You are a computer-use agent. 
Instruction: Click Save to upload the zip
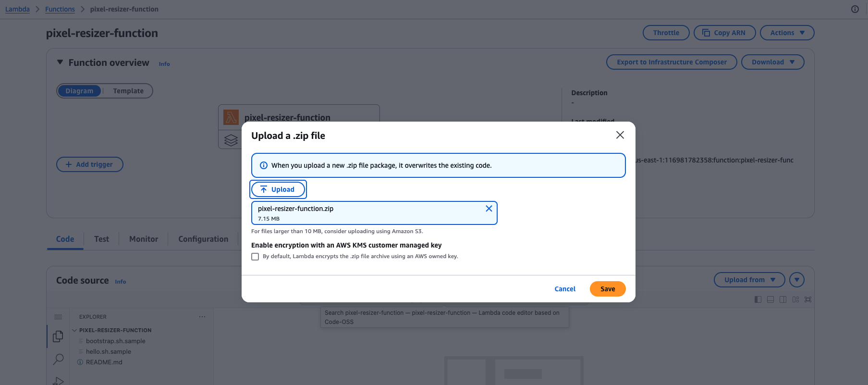(x=608, y=289)
